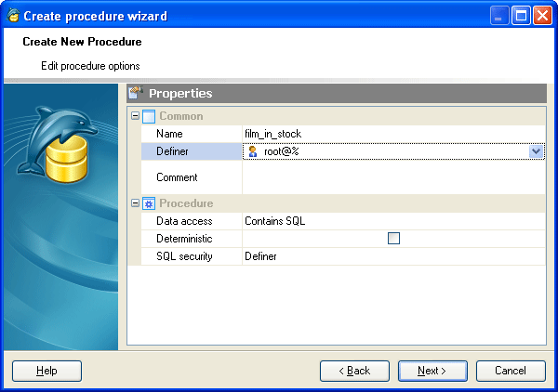Cancel the procedure wizard
Screen dimensions: 558x392
click(511, 371)
